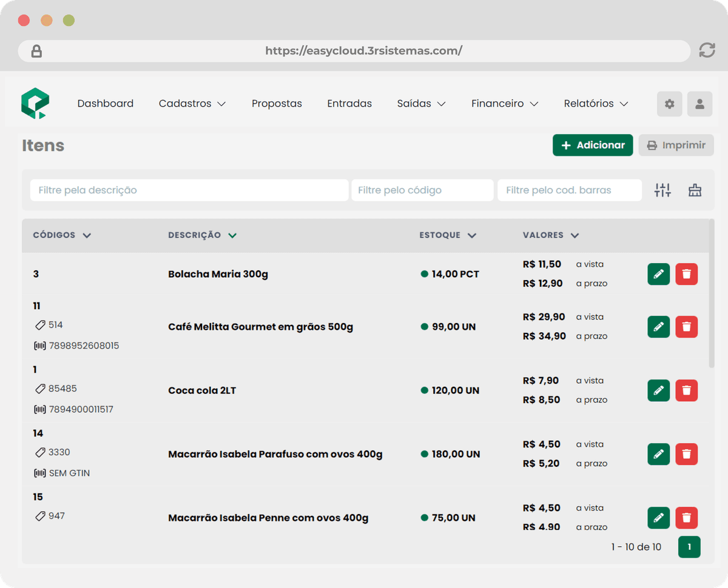Image resolution: width=728 pixels, height=588 pixels.
Task: Click barcode icon beside 7898952608015
Action: click(39, 346)
